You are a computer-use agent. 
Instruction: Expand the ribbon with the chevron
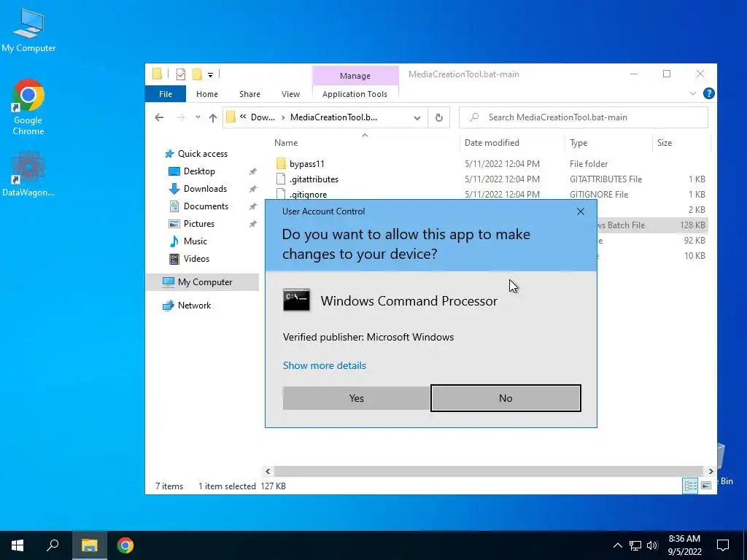pos(693,93)
